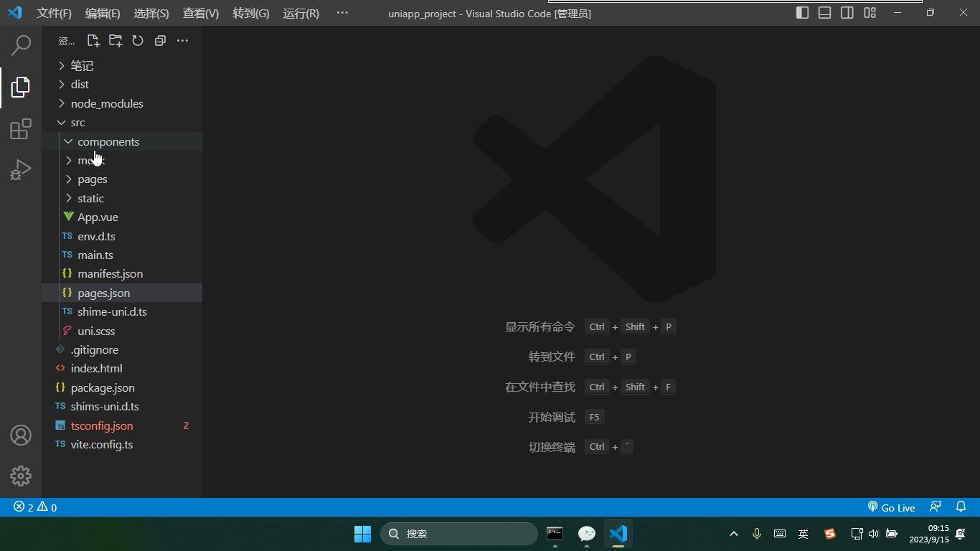The width and height of the screenshot is (980, 551).
Task: Toggle the bottom panel layout button
Action: [x=825, y=13]
